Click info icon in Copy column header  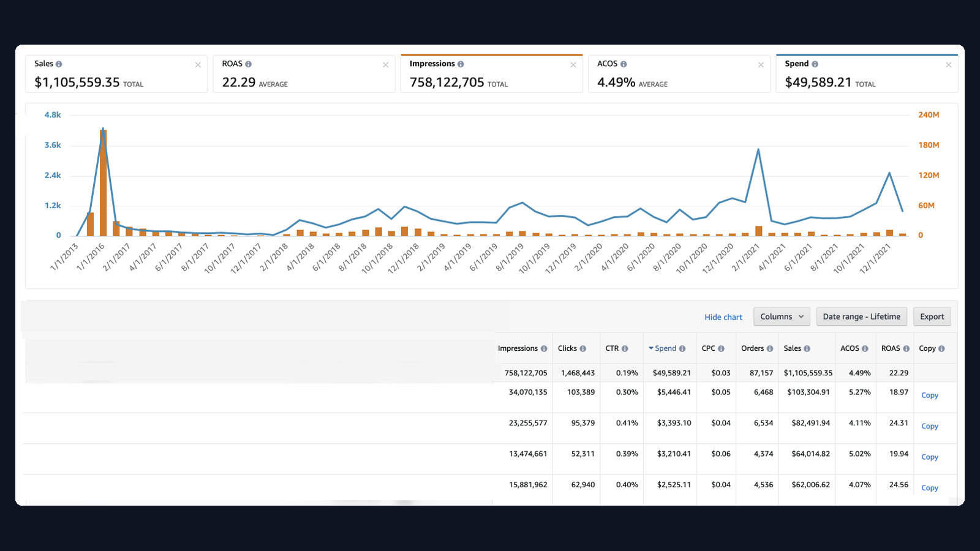[941, 348]
